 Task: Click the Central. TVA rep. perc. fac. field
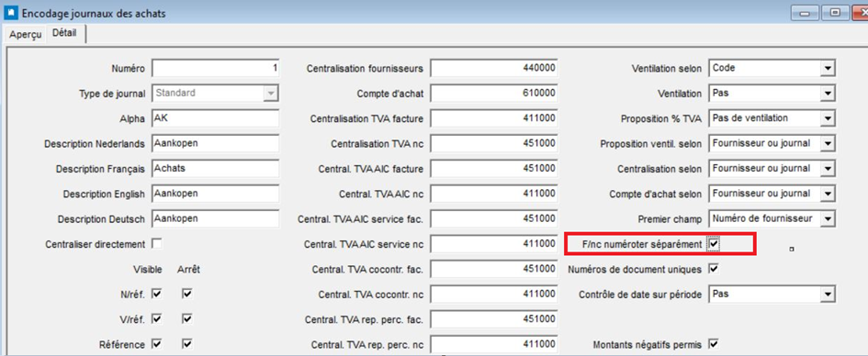(x=494, y=319)
